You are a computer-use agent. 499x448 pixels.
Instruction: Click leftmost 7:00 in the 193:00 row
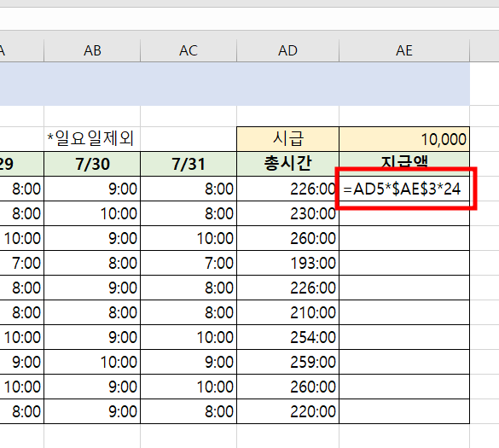21,263
